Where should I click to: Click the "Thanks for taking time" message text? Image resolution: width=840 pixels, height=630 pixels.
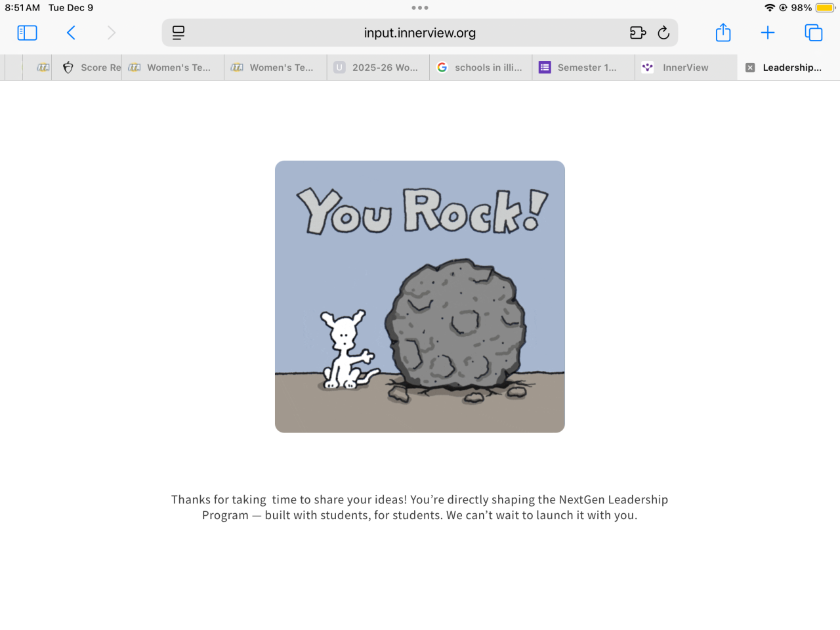(420, 507)
